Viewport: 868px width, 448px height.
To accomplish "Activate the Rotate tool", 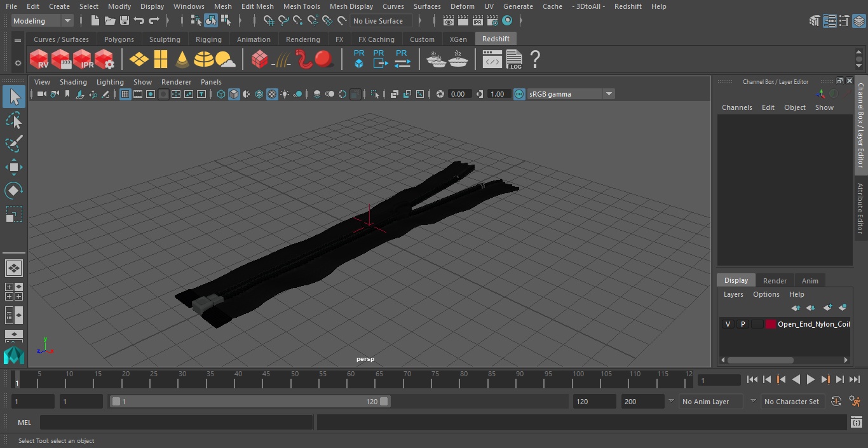I will point(13,191).
